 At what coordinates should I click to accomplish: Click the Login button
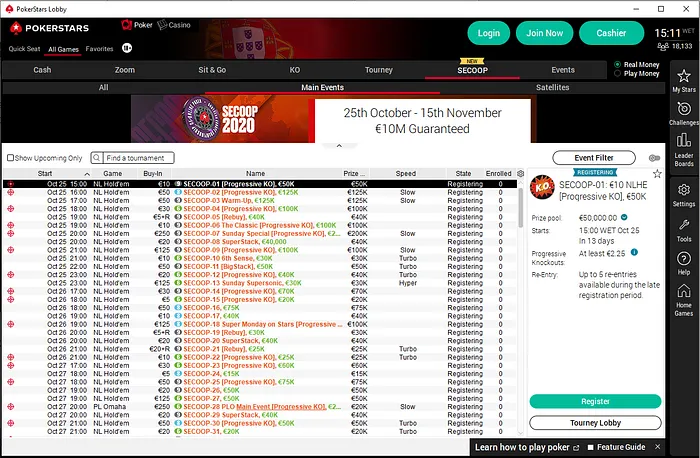click(x=489, y=33)
